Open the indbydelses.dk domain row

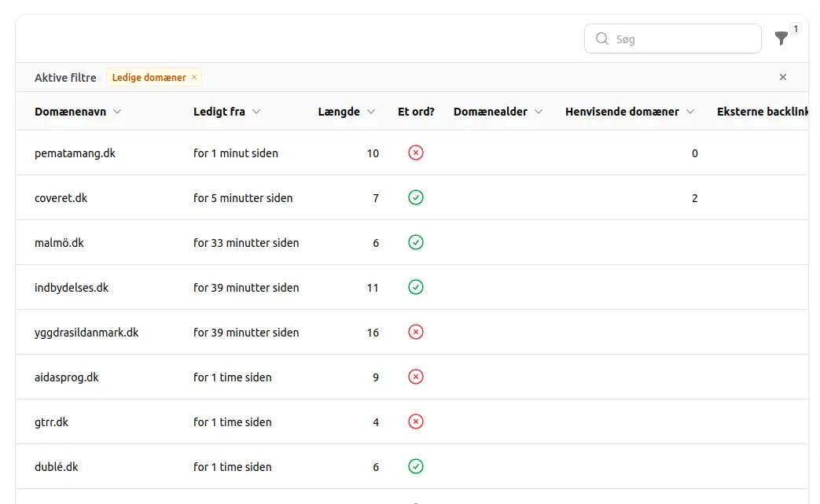(72, 287)
